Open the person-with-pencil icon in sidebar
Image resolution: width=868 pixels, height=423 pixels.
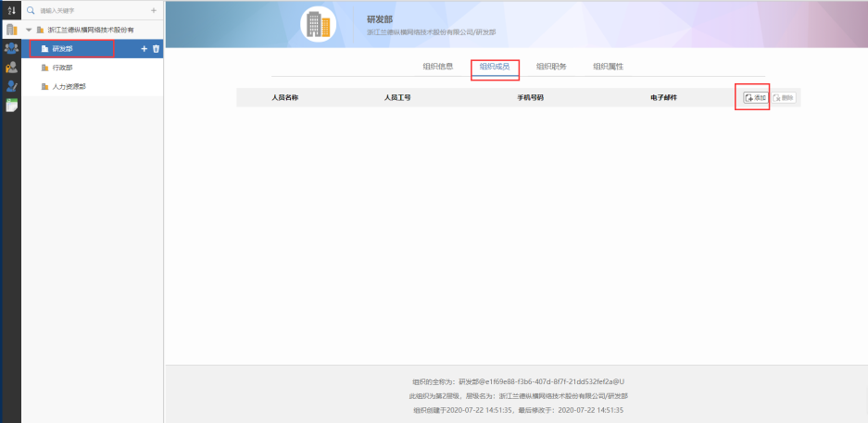pyautogui.click(x=10, y=86)
